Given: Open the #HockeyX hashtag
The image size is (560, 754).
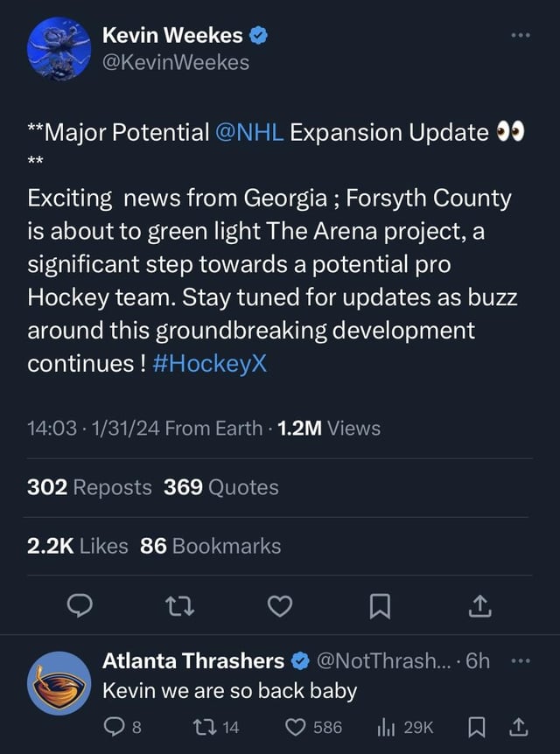Looking at the screenshot, I should click(x=209, y=364).
